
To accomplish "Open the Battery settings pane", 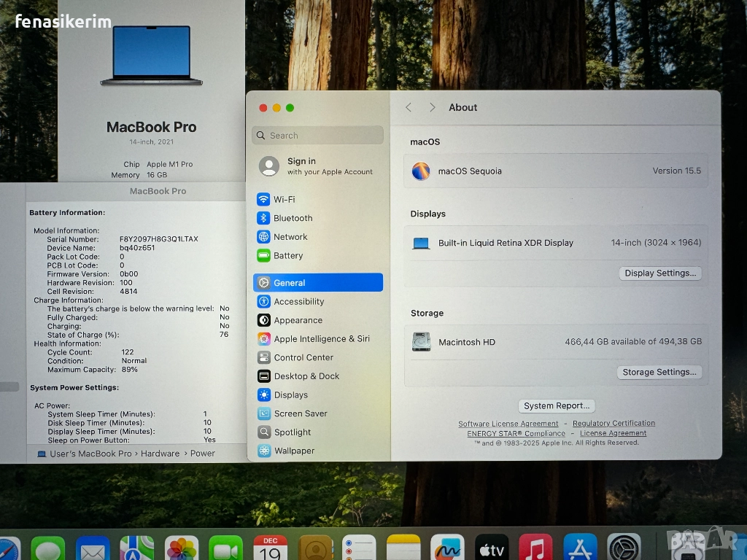I will click(x=288, y=256).
